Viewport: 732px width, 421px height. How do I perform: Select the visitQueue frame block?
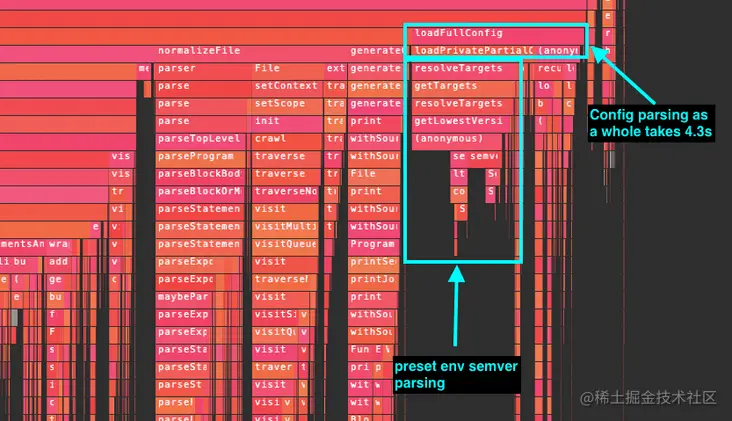[x=286, y=244]
